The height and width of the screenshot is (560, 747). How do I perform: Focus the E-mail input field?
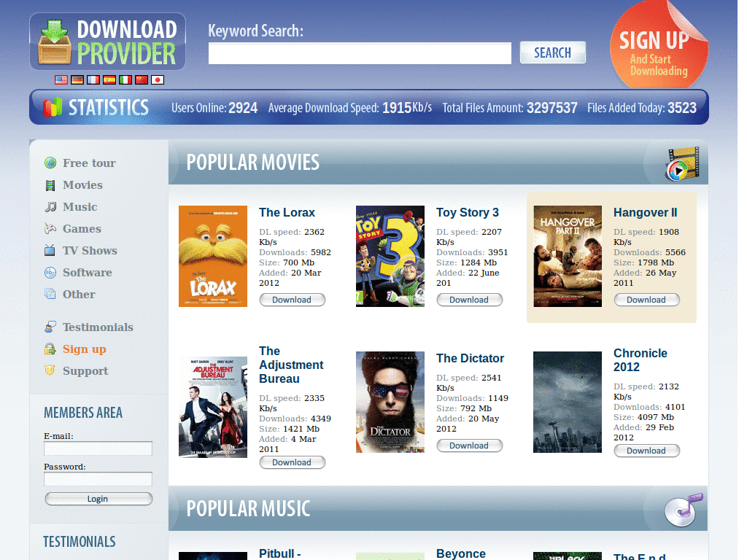(x=98, y=448)
